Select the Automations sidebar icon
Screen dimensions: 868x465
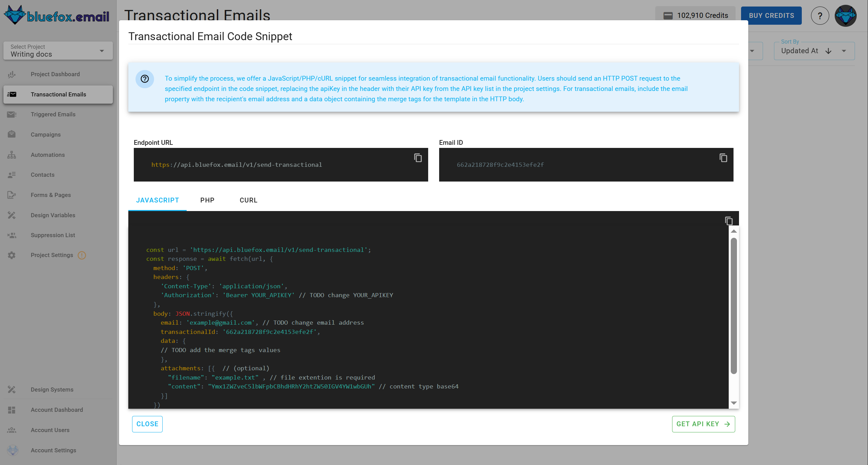point(11,155)
